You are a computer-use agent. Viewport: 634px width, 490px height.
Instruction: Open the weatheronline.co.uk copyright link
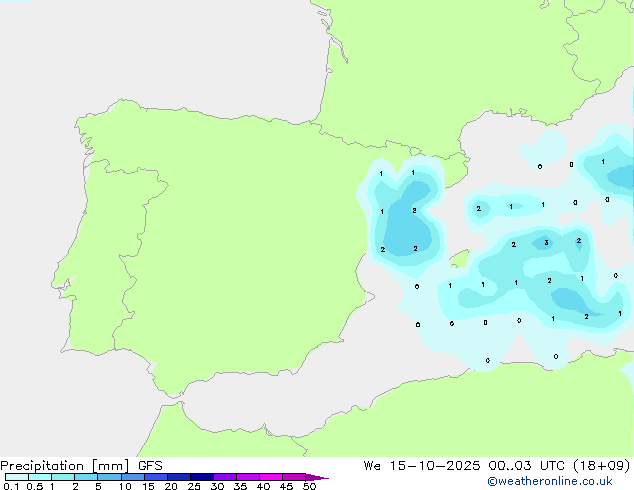pyautogui.click(x=550, y=481)
